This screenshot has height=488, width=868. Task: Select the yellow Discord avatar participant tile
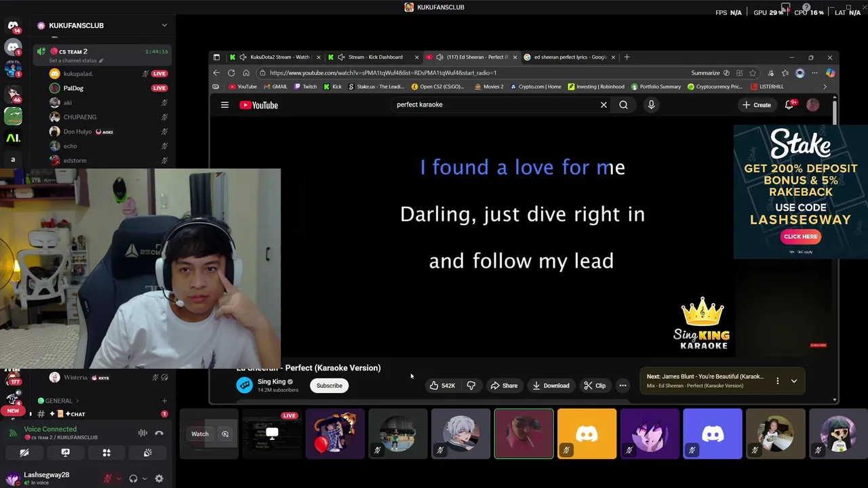tap(587, 434)
